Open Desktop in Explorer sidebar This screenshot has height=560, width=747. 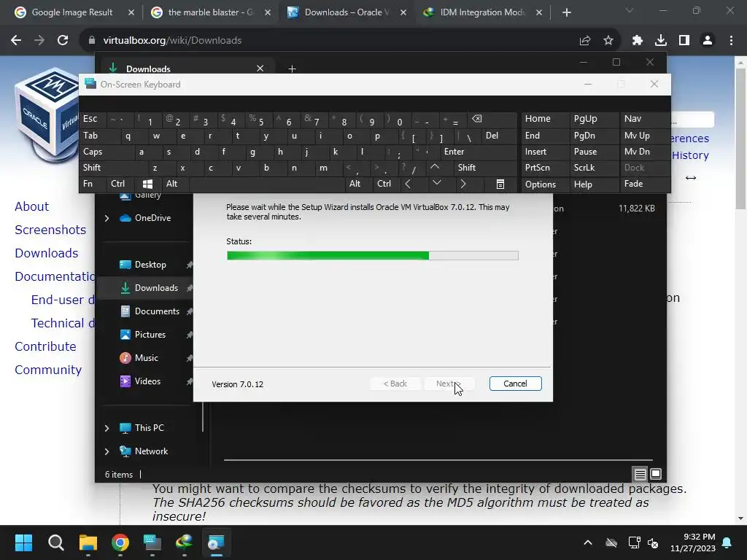150,265
